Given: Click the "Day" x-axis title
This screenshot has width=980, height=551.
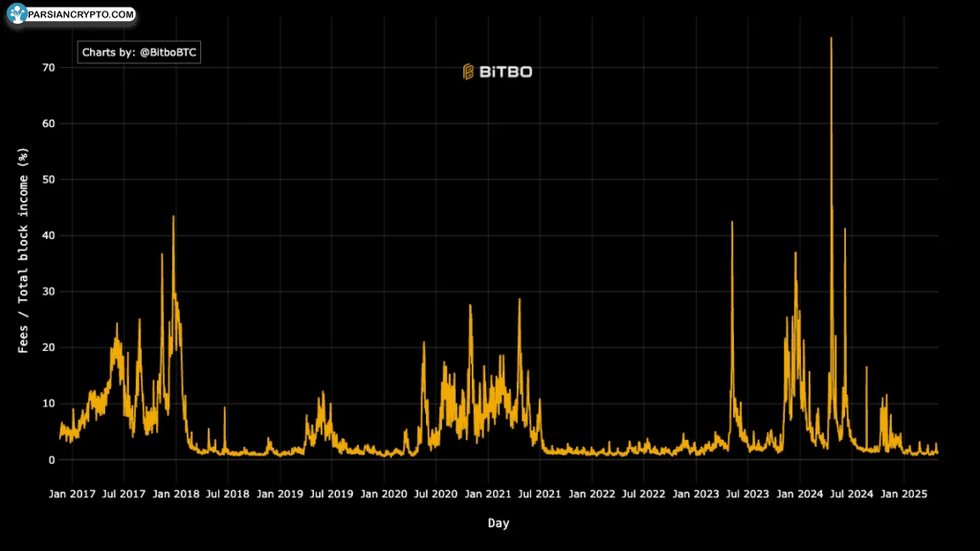Looking at the screenshot, I should 498,523.
